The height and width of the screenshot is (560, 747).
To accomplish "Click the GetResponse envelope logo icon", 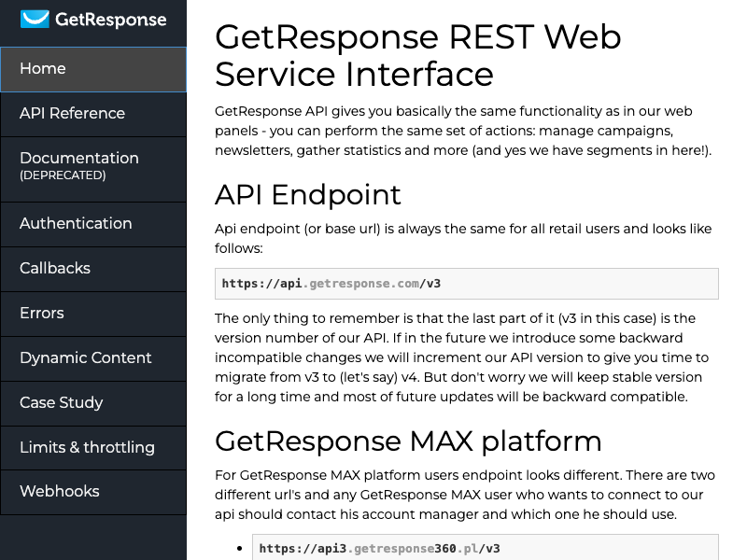I will 35,19.
